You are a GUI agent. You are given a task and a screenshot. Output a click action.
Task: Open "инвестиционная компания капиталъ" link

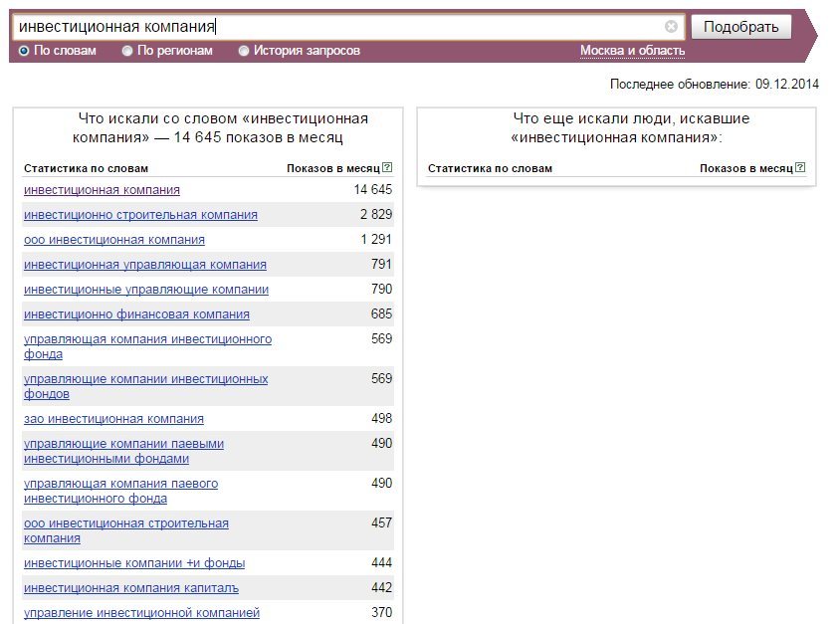[x=131, y=588]
